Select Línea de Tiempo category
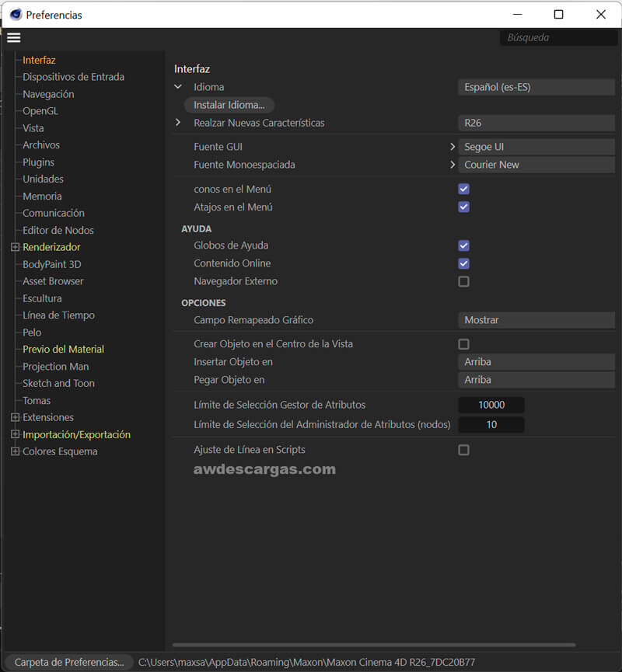The image size is (622, 672). 59,315
